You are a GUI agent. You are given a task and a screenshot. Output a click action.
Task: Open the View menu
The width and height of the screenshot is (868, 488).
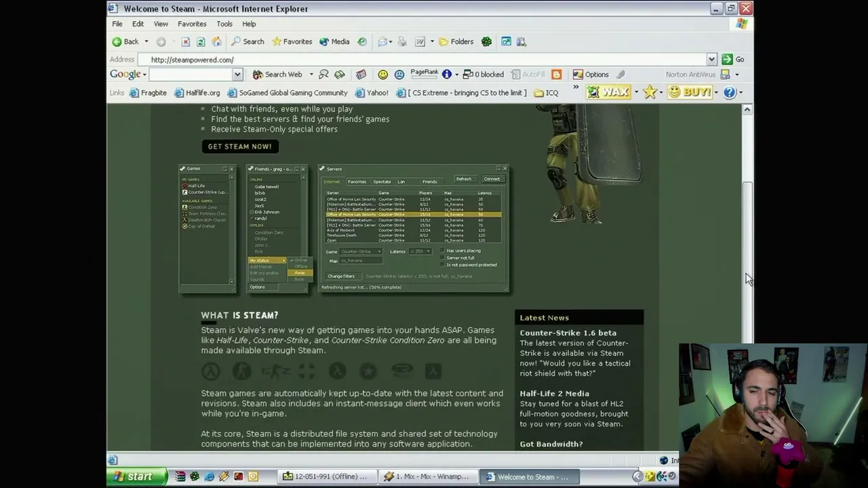tap(161, 24)
